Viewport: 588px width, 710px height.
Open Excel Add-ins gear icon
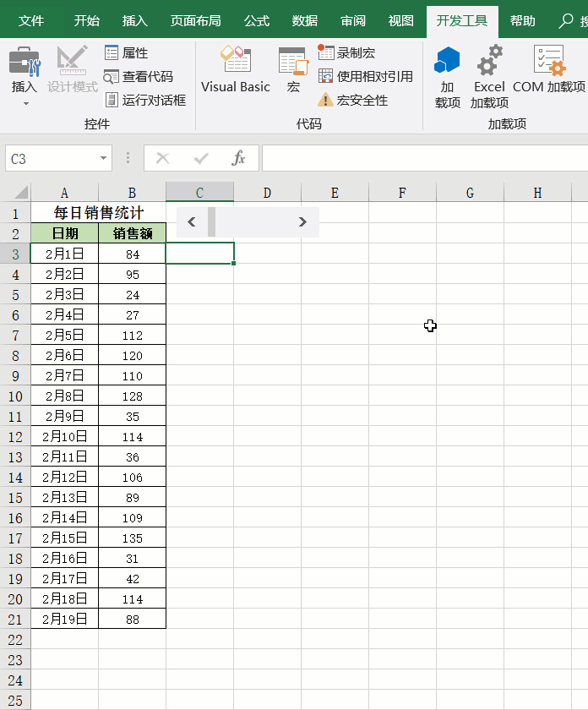489,60
